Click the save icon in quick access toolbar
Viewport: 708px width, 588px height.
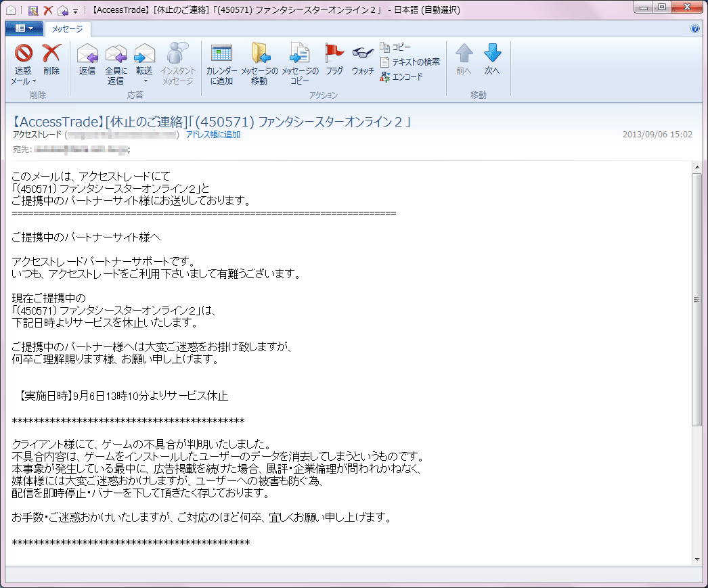(x=33, y=10)
